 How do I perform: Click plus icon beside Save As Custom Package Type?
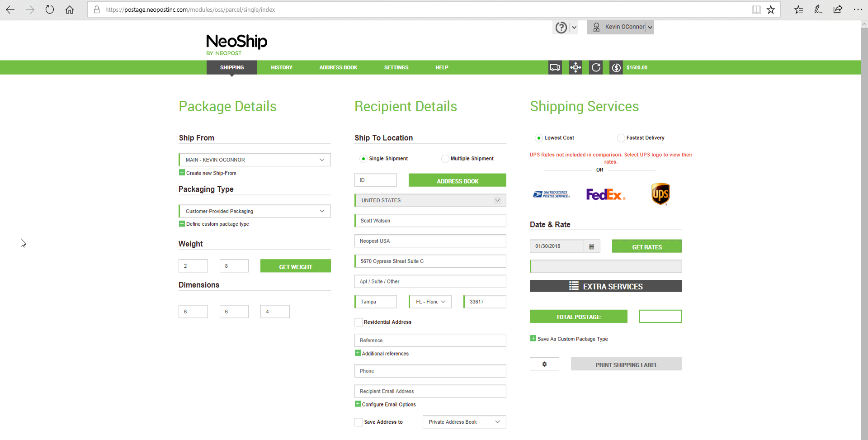coord(533,338)
